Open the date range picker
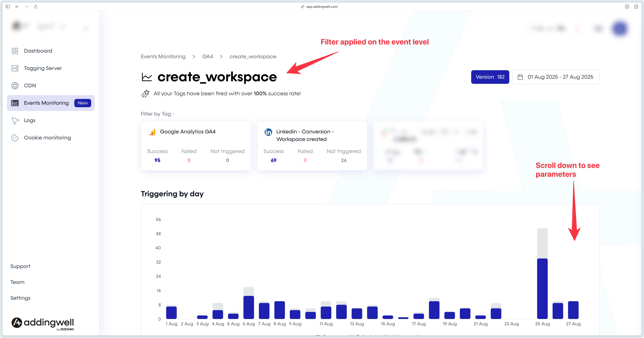The image size is (644, 338). tap(556, 77)
